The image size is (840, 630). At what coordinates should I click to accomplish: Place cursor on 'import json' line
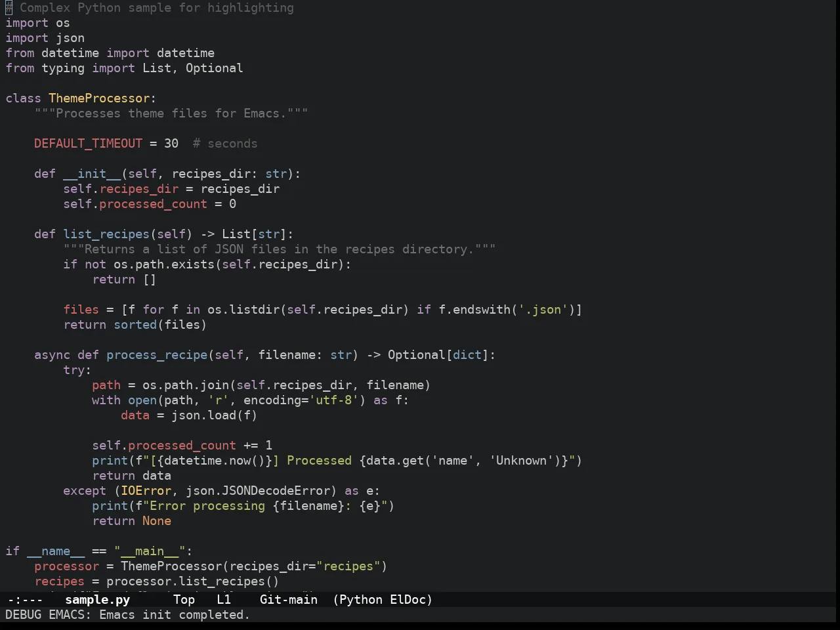click(45, 38)
